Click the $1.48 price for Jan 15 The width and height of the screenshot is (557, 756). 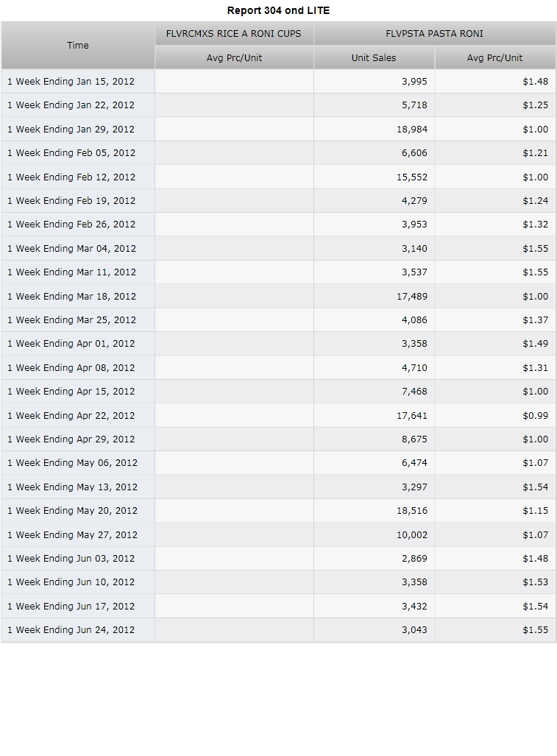click(x=495, y=82)
